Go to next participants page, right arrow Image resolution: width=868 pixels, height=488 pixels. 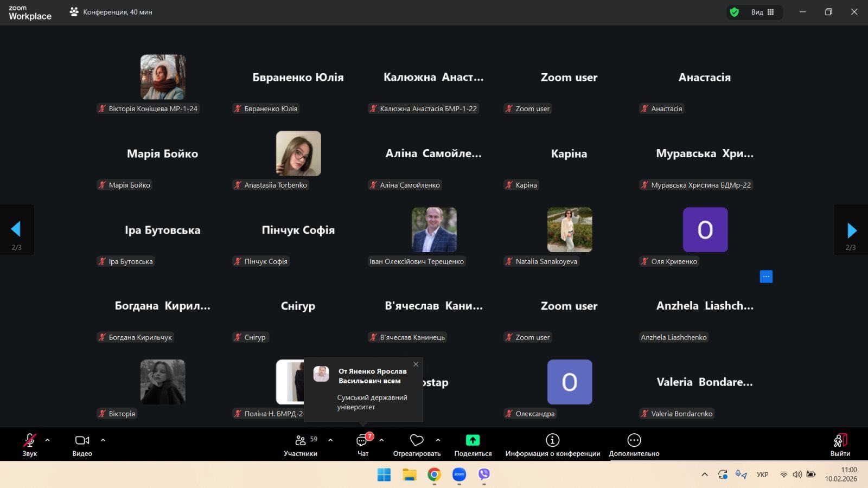851,230
